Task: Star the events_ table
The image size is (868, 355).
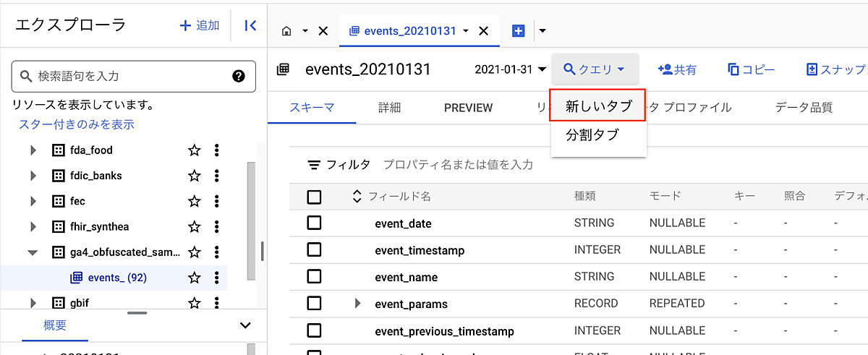Action: click(194, 278)
